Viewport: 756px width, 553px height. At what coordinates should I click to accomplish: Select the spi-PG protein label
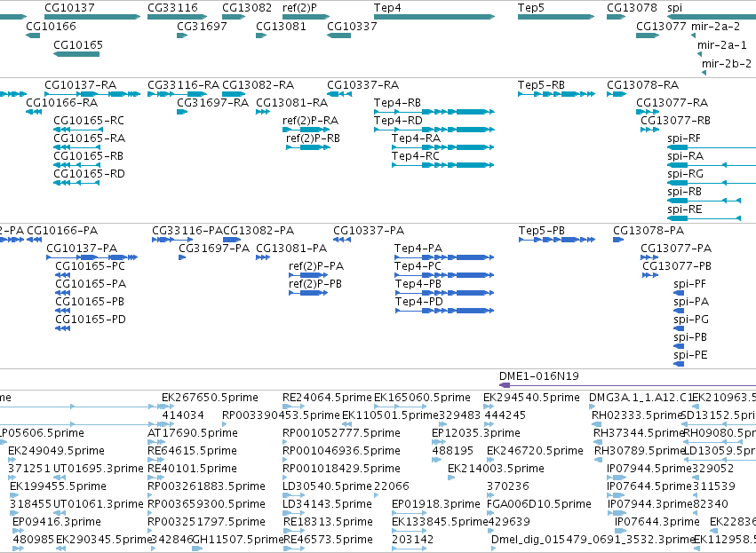click(691, 319)
